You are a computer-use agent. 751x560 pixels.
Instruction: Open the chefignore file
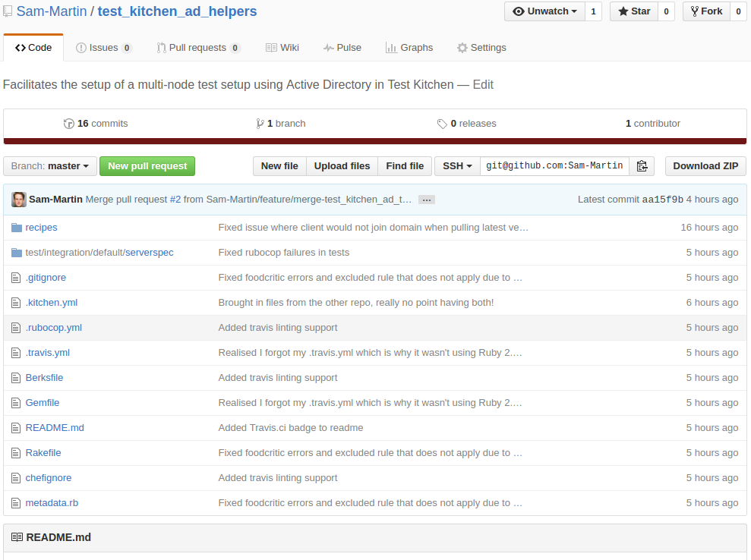click(49, 478)
